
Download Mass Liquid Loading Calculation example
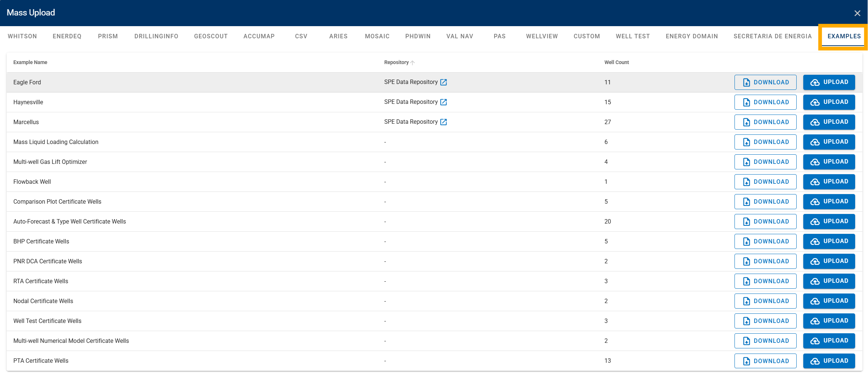tap(765, 142)
